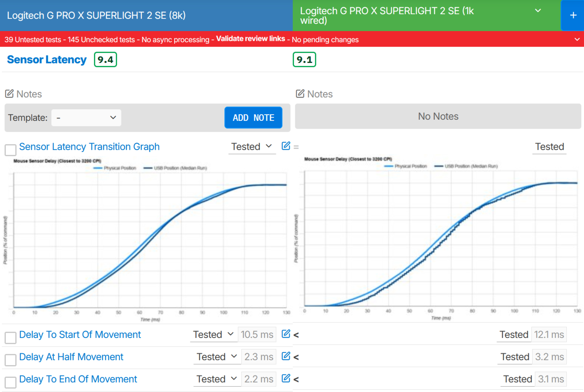Click the edit icon beside Sensor Latency Transition Graph
Screen dimensions: 584x392
[286, 146]
